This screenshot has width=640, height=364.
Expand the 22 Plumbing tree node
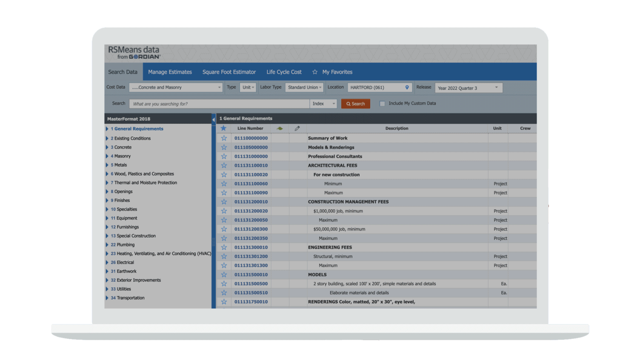point(107,245)
